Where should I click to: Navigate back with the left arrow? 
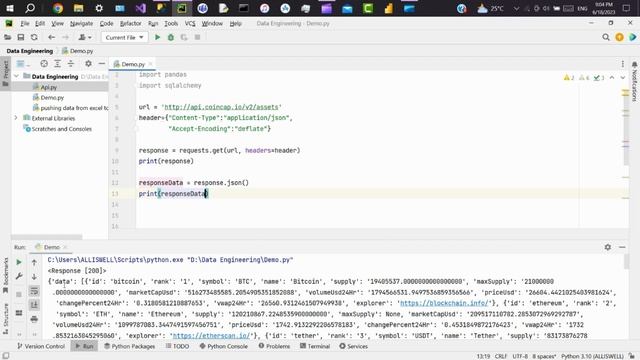tap(51, 37)
